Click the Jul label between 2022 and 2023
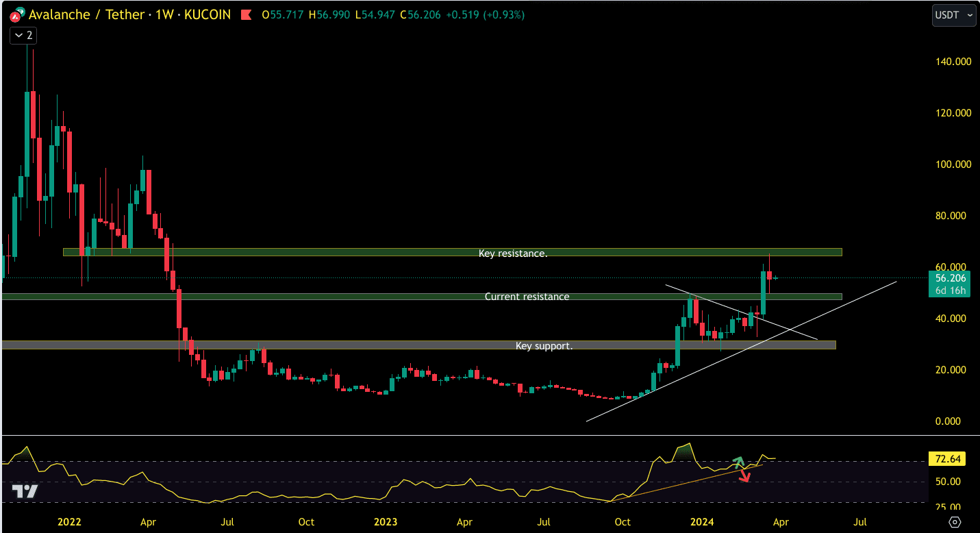 [227, 522]
